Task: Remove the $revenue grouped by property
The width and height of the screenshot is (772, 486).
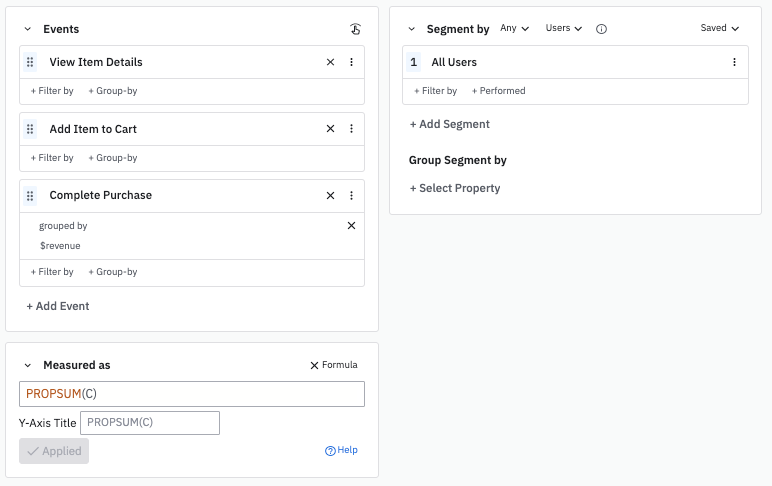Action: pos(351,226)
